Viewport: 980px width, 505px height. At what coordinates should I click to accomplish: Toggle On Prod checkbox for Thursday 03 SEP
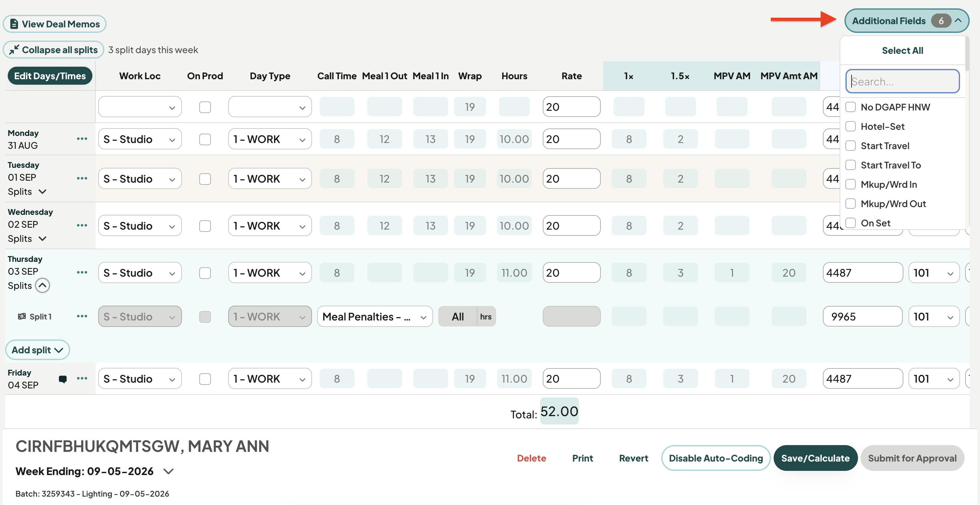pos(205,273)
